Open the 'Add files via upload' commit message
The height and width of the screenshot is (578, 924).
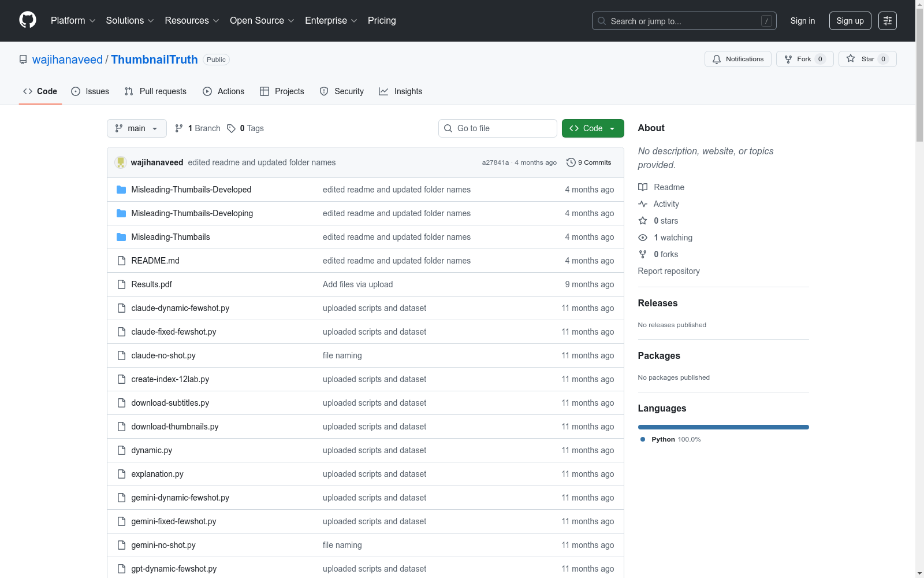click(x=358, y=284)
